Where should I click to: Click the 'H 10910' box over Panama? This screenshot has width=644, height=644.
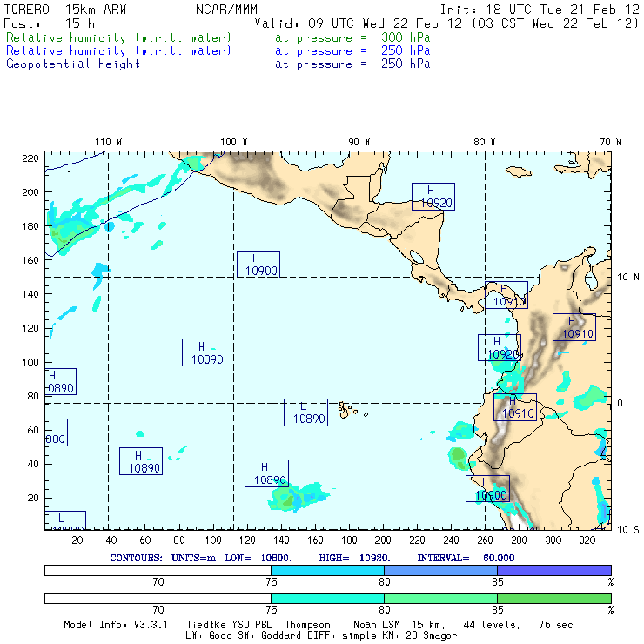coord(506,295)
